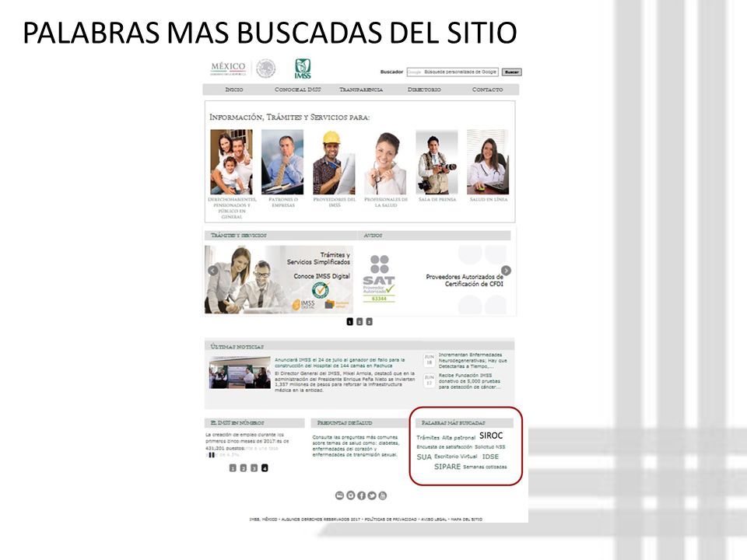
Task: Click the IDSE keyword
Action: 491,457
